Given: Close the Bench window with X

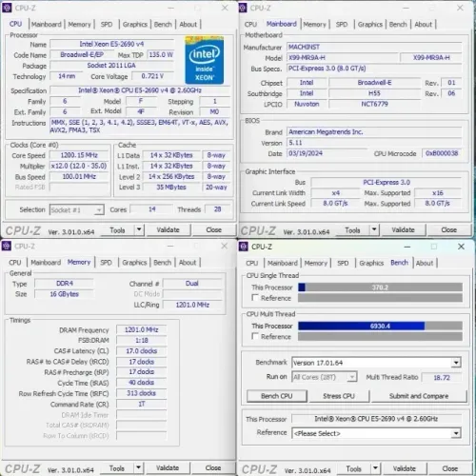Looking at the screenshot, I should click(x=461, y=247).
